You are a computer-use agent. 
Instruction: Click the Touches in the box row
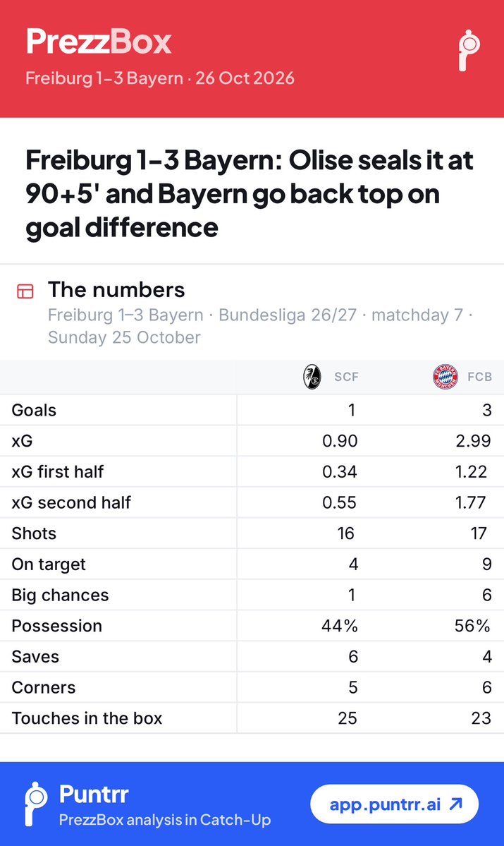click(x=252, y=718)
